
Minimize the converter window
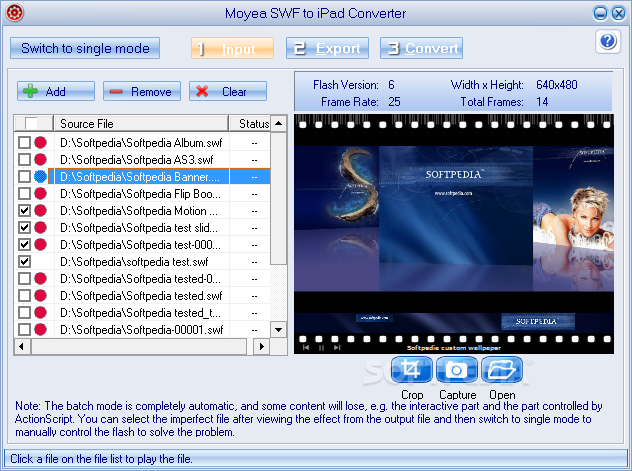coord(600,13)
